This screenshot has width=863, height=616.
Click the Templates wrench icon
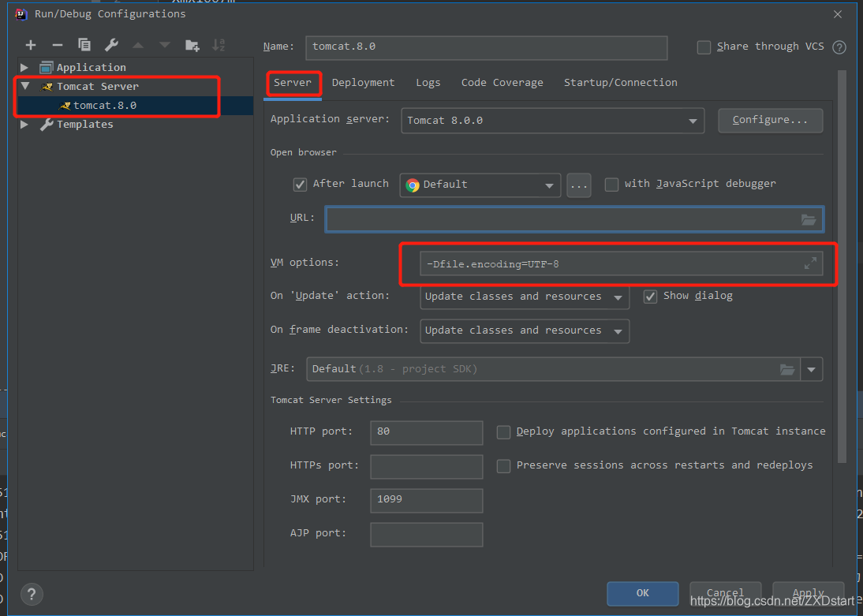(47, 125)
